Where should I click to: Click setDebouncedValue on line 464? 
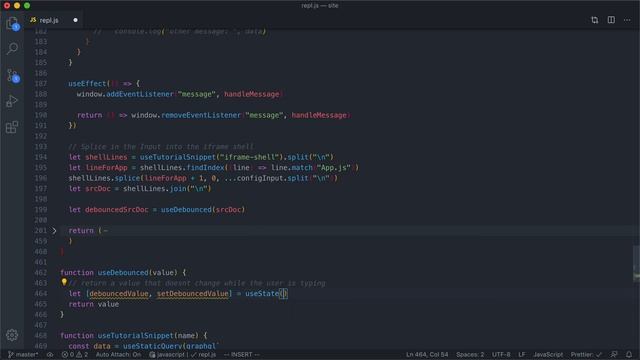tap(193, 293)
